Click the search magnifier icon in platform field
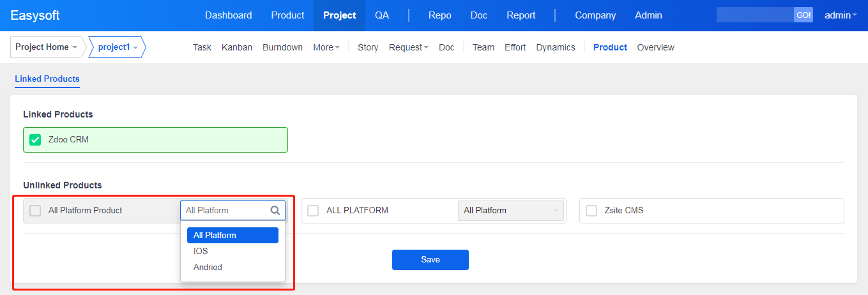The height and width of the screenshot is (295, 868). coord(275,210)
